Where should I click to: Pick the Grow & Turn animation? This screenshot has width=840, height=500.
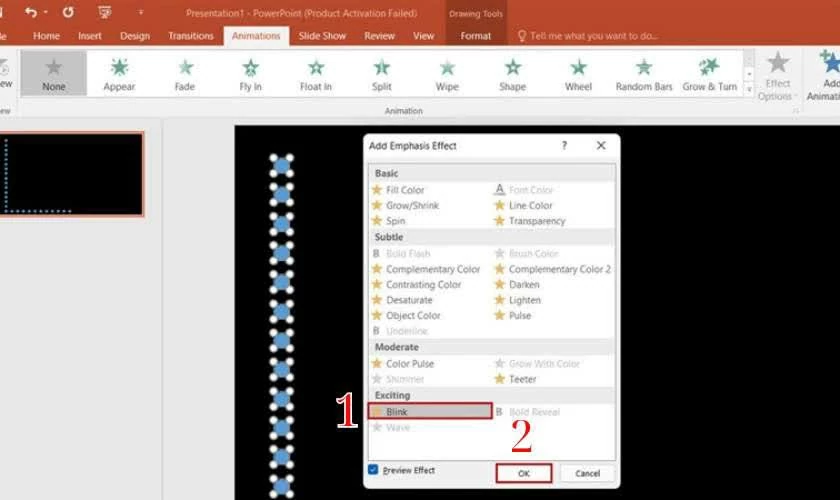pos(709,74)
